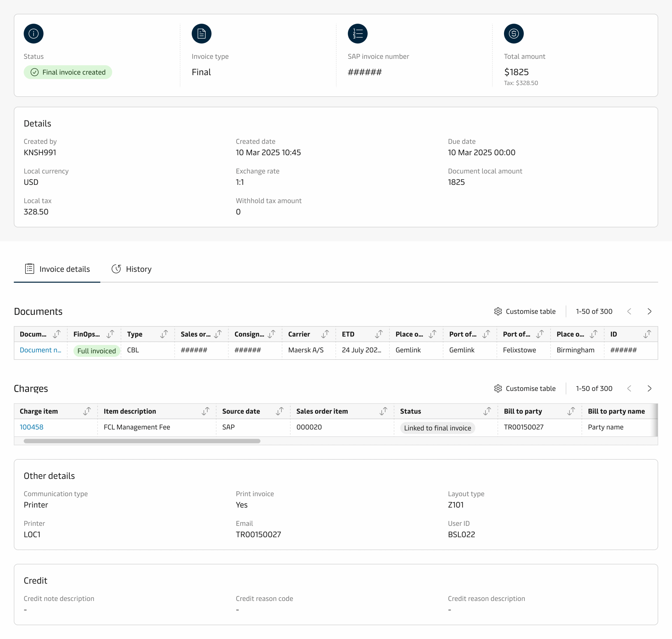Go to previous page of Documents table
The height and width of the screenshot is (639, 672).
[x=629, y=311]
